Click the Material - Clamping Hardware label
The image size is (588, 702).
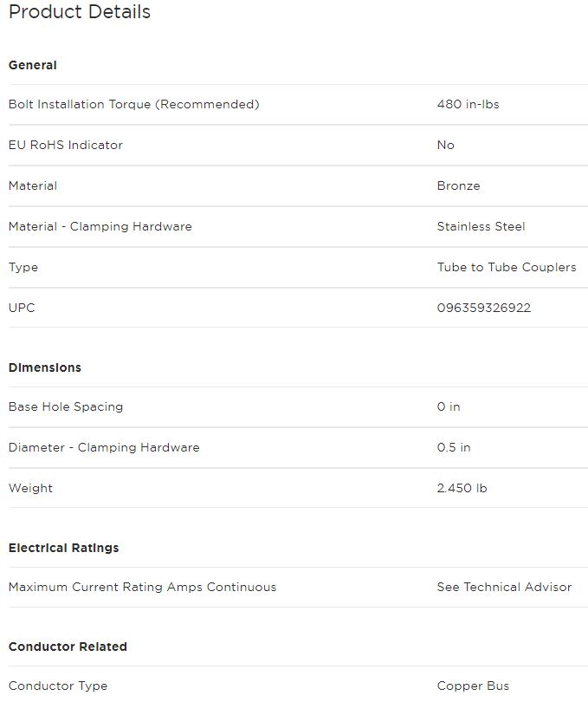(x=100, y=226)
